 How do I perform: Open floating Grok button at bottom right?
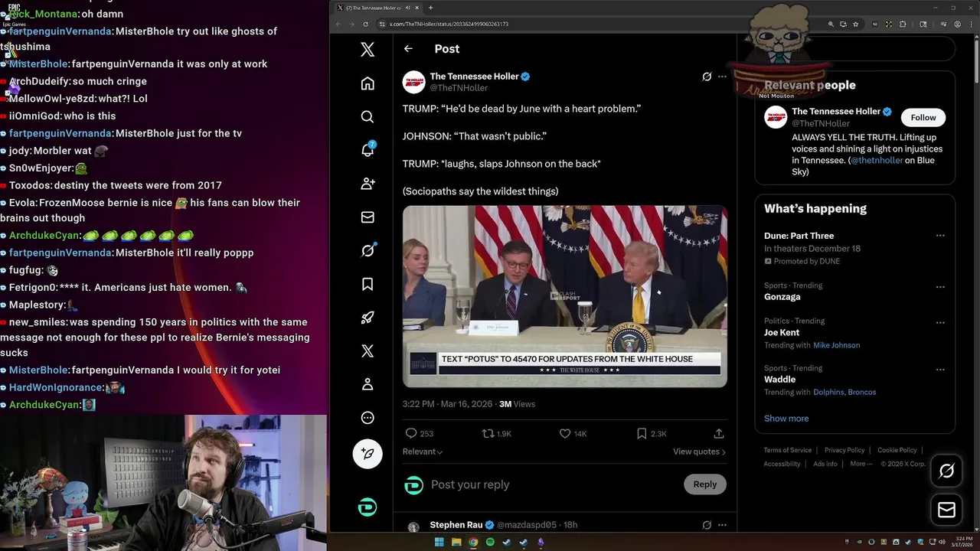(x=946, y=471)
